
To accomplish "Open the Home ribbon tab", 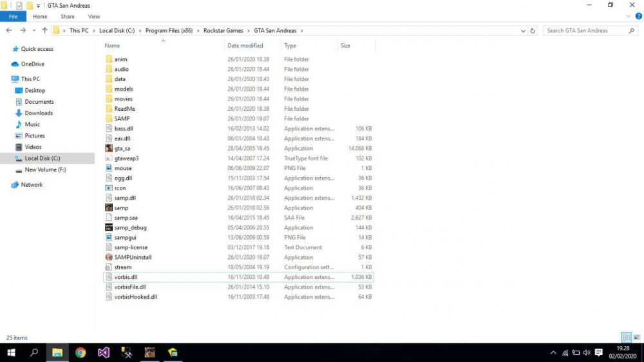I will (40, 17).
